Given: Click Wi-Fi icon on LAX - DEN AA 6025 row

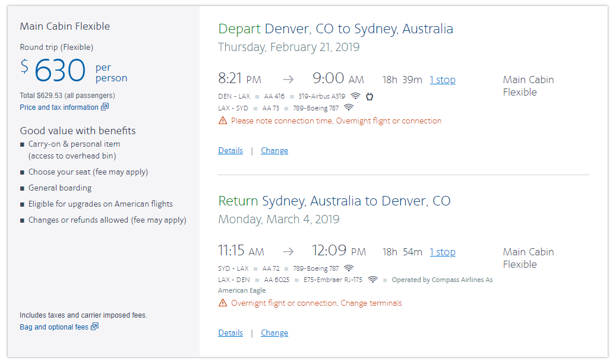Looking at the screenshot, I should click(x=373, y=280).
